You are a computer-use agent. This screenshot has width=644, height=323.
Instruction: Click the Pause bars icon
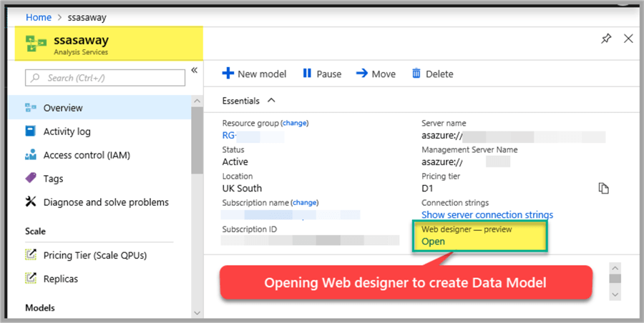307,74
